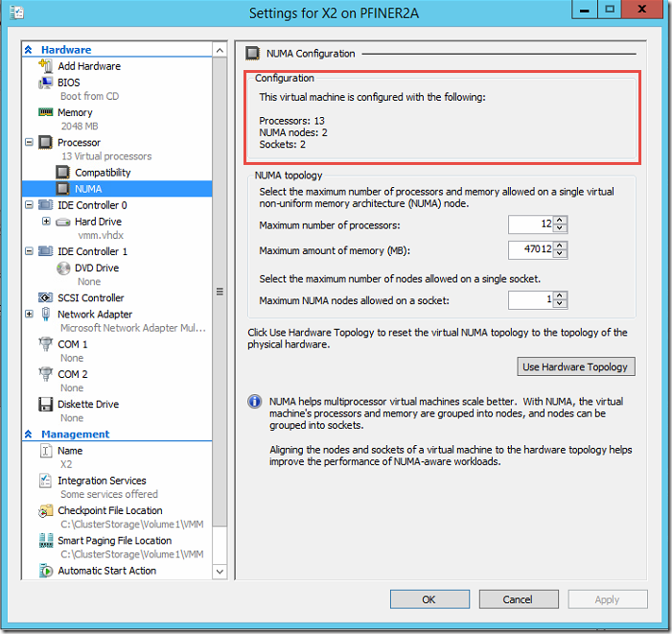The image size is (672, 634).
Task: Click the blue information icon
Action: 255,402
